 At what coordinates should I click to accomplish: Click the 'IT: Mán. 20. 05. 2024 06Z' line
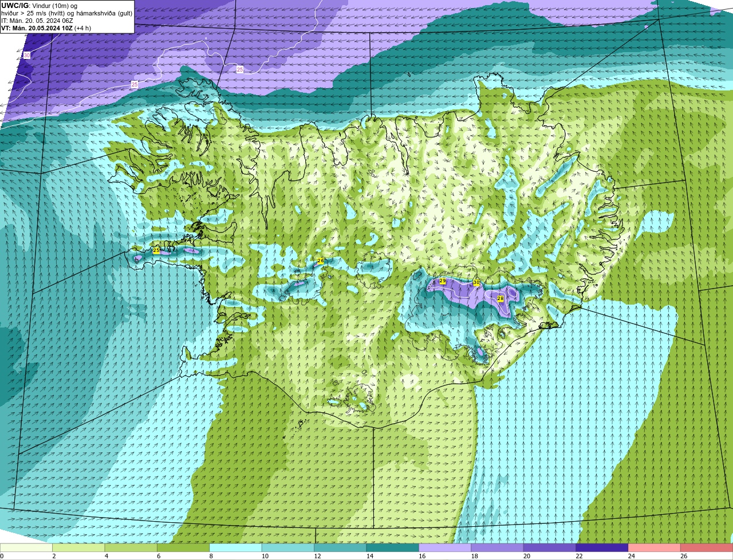pos(37,21)
